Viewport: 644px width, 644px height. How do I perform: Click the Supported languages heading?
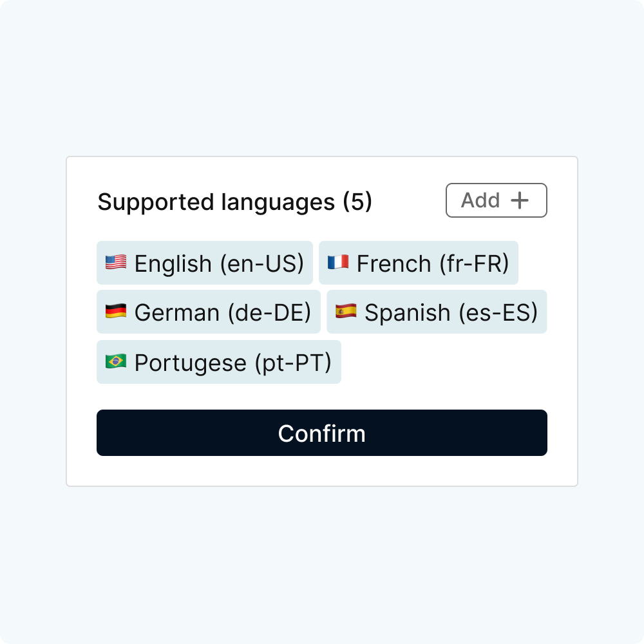click(x=216, y=202)
